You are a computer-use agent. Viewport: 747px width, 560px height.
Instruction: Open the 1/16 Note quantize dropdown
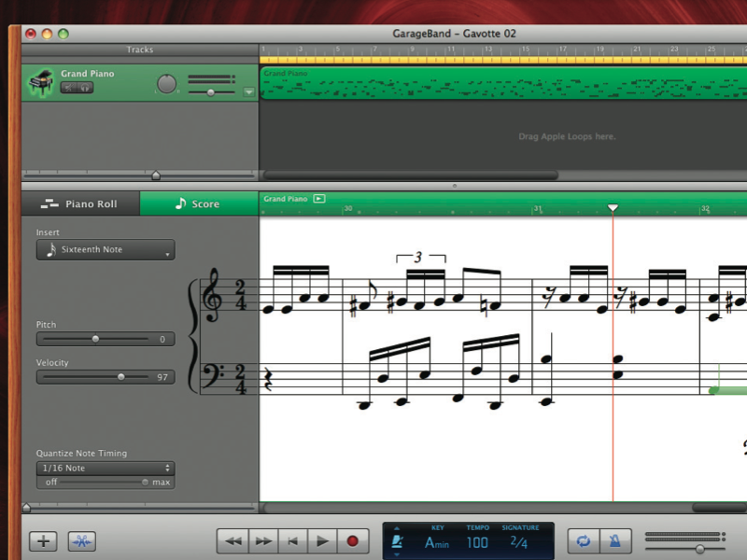click(106, 469)
